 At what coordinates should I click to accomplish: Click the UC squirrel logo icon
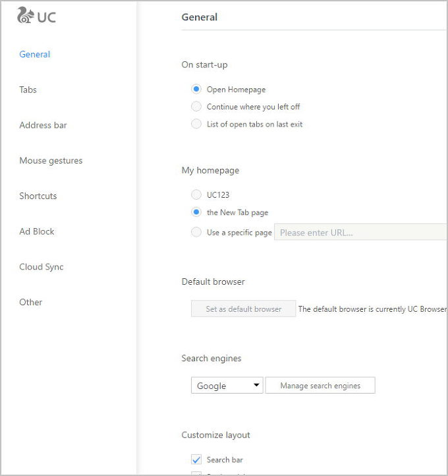click(x=25, y=16)
